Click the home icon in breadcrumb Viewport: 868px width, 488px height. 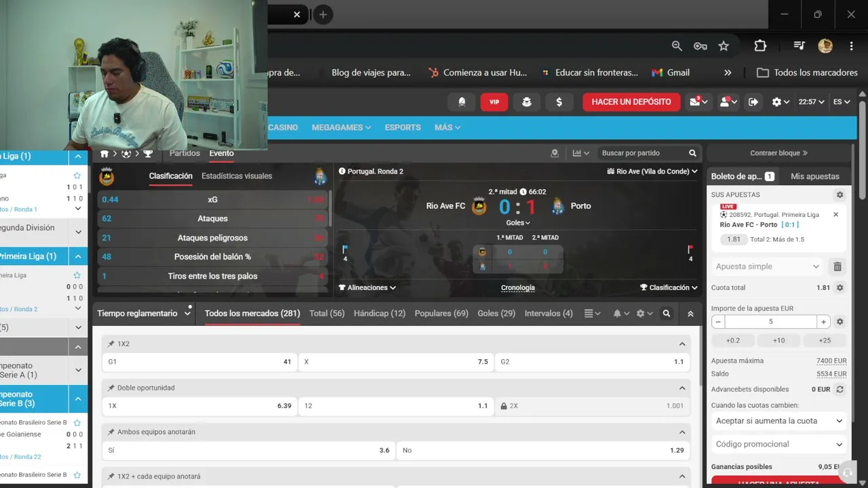point(104,154)
